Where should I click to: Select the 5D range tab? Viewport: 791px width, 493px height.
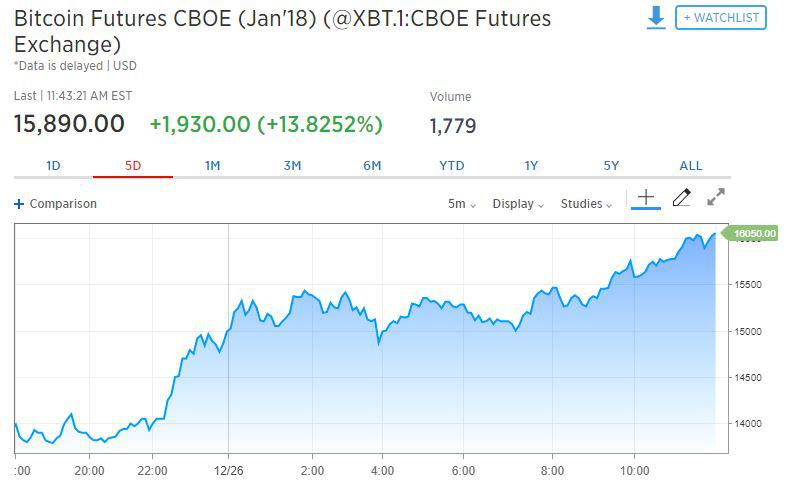tap(133, 166)
